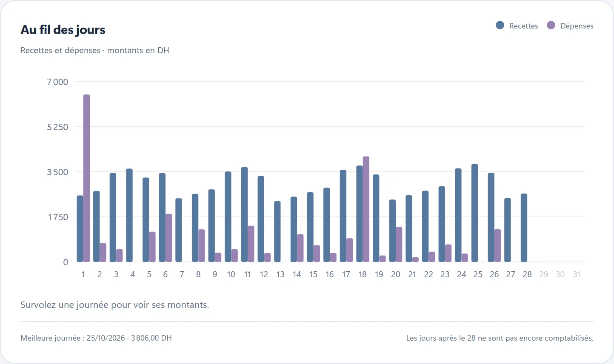Select the Recettes bar for day 21
The height and width of the screenshot is (364, 614).
409,229
